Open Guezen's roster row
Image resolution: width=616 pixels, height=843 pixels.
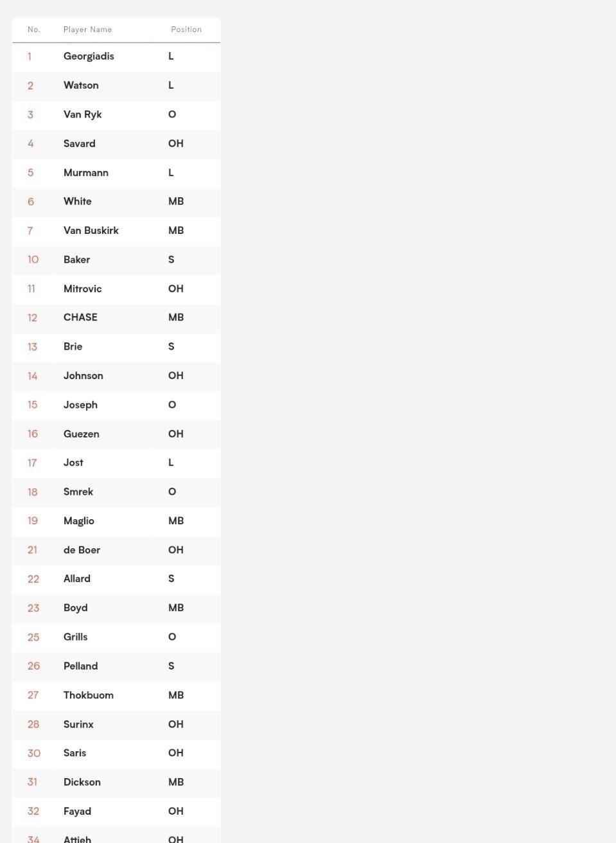116,434
